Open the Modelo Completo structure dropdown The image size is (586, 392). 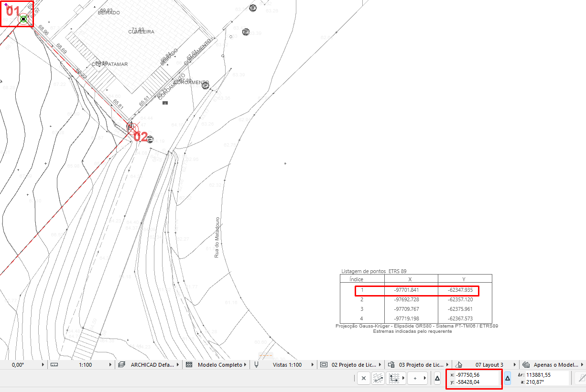tap(245, 364)
